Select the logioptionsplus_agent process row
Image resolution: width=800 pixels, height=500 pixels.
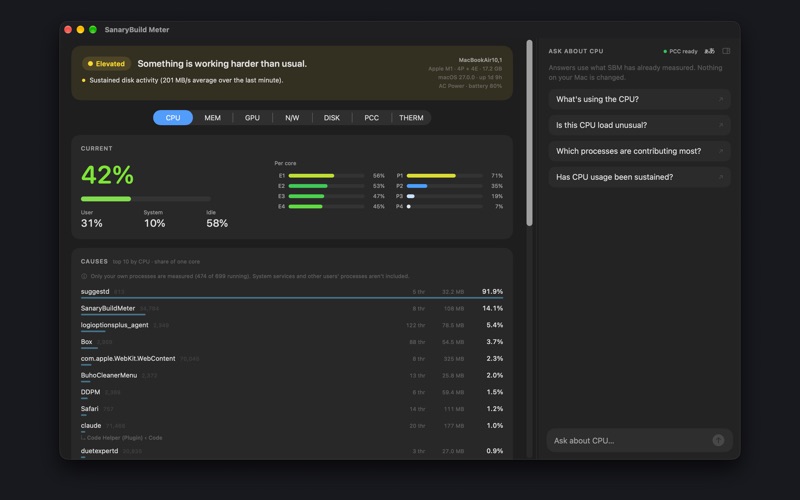tap(292, 326)
